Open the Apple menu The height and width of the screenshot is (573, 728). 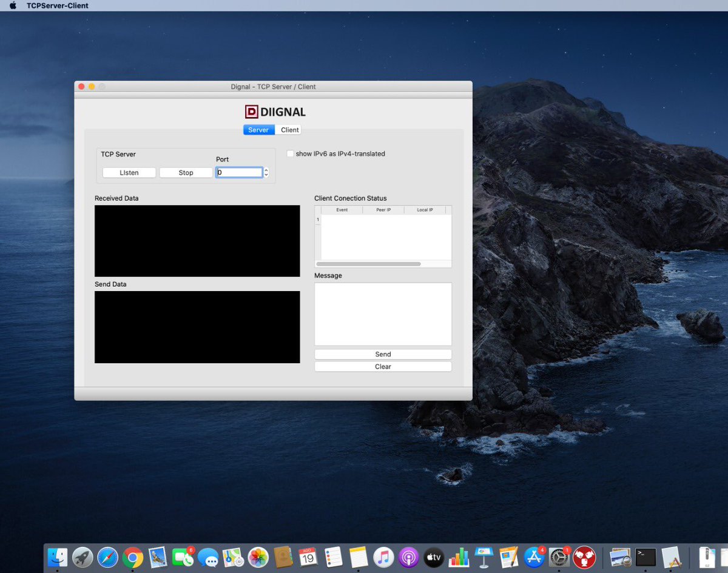(13, 5)
